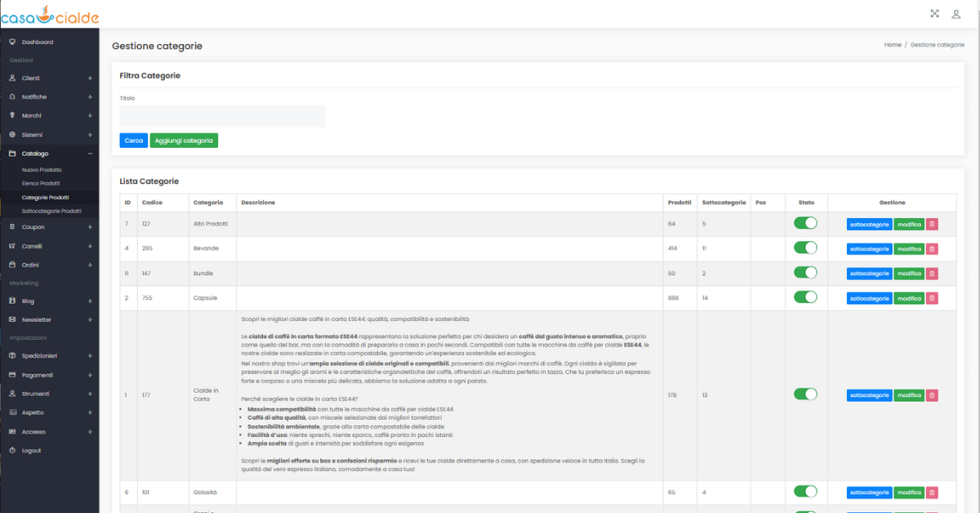
Task: Toggle the Stato switch for Golosità
Action: pos(805,491)
